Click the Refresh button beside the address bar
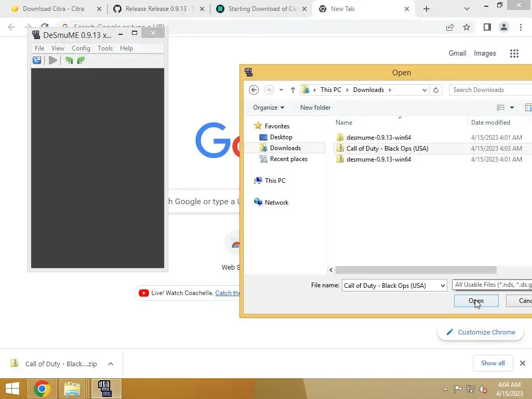Image resolution: width=532 pixels, height=399 pixels. pos(436,90)
